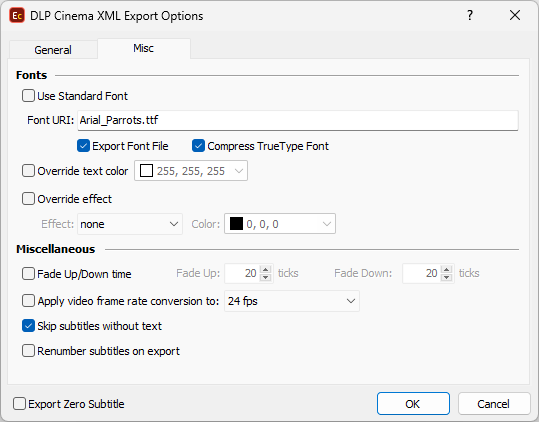Decrease Fade Down value with down arrow
The height and width of the screenshot is (422, 539).
click(447, 278)
